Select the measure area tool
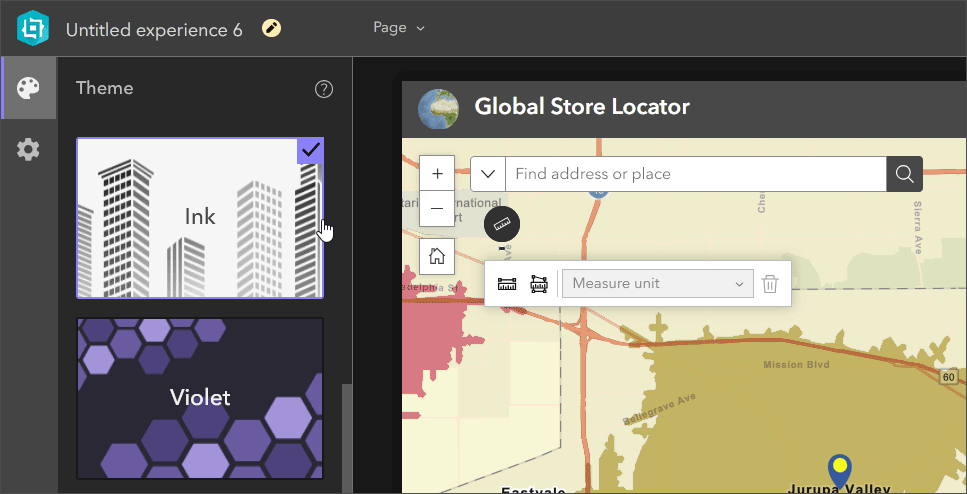 [539, 284]
